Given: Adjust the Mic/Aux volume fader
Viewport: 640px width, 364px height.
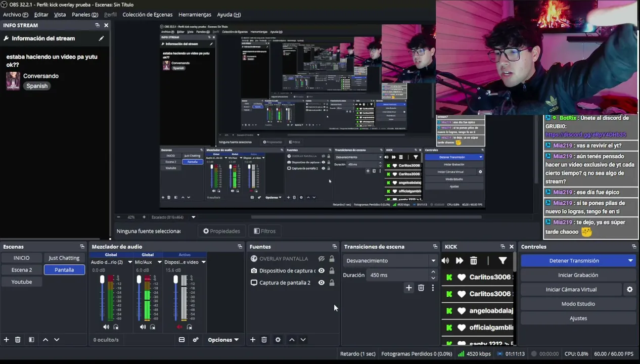Looking at the screenshot, I should [x=139, y=280].
